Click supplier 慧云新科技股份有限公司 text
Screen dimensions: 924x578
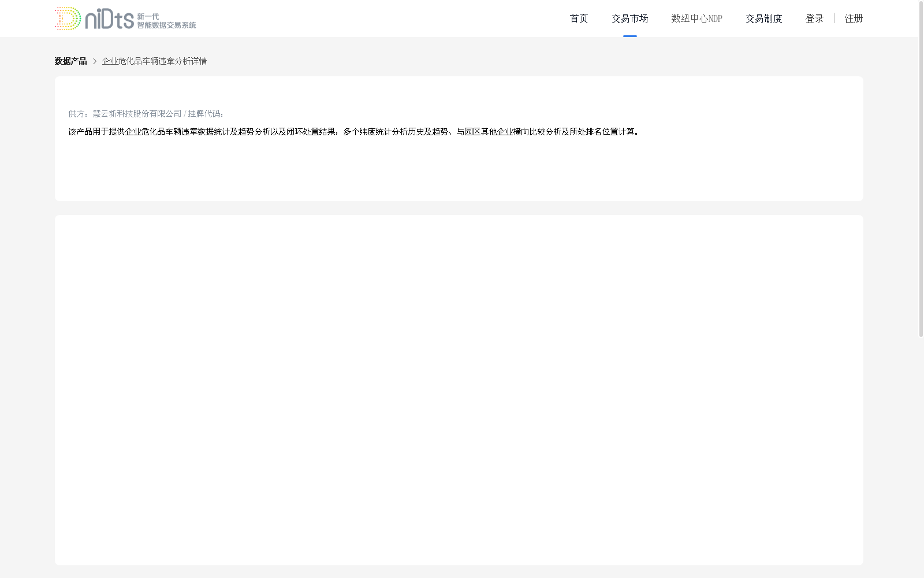pyautogui.click(x=137, y=114)
